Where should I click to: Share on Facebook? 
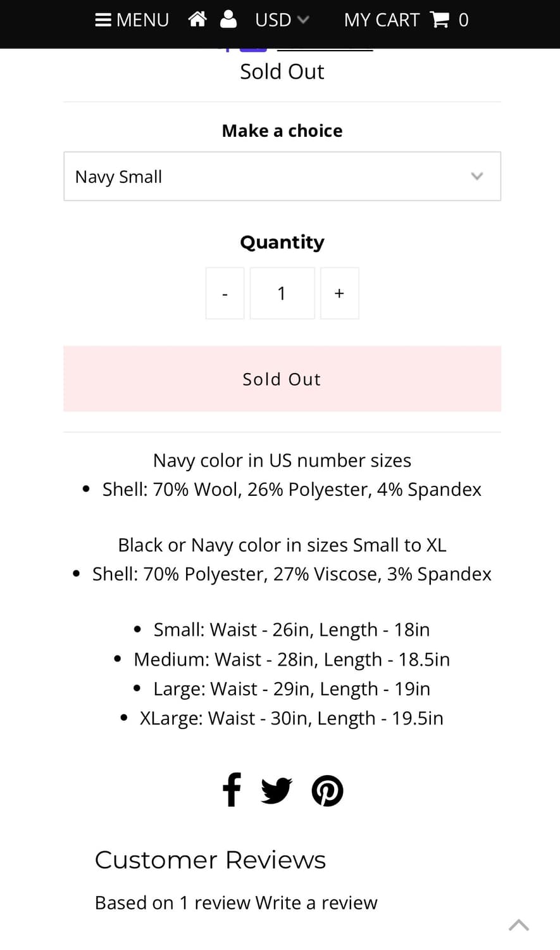232,790
